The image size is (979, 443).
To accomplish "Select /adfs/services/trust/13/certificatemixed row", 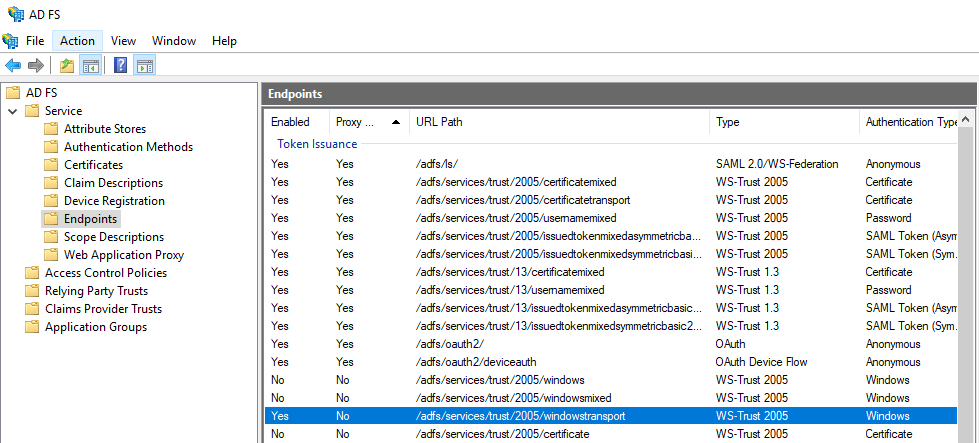I will coord(611,272).
